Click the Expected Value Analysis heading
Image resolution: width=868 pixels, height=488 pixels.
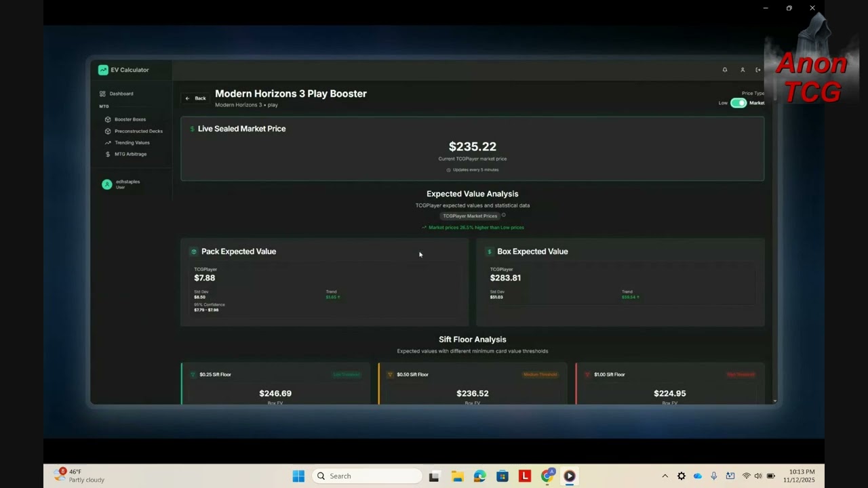(473, 194)
